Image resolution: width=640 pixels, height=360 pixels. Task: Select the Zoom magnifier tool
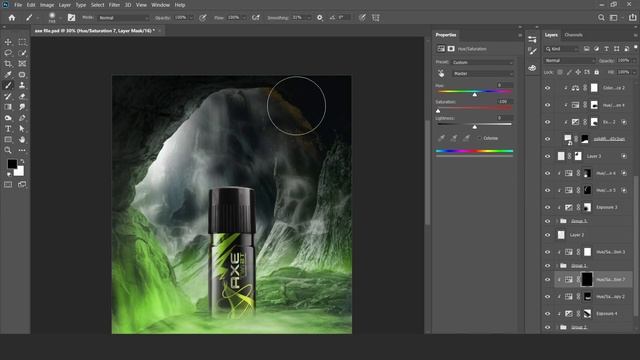point(8,150)
